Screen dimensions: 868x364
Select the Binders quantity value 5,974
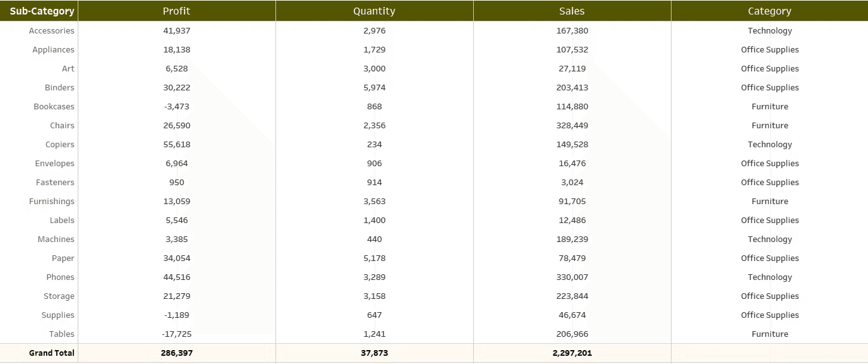pyautogui.click(x=375, y=87)
